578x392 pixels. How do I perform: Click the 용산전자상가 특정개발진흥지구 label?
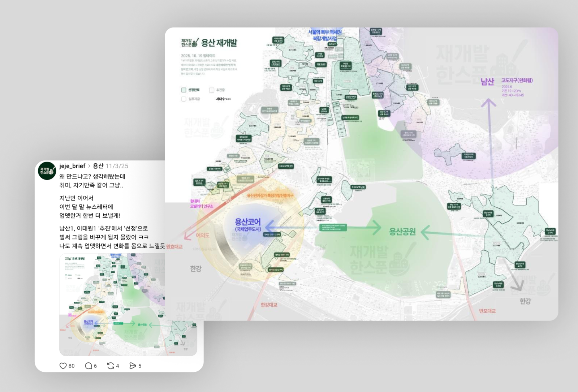point(270,195)
